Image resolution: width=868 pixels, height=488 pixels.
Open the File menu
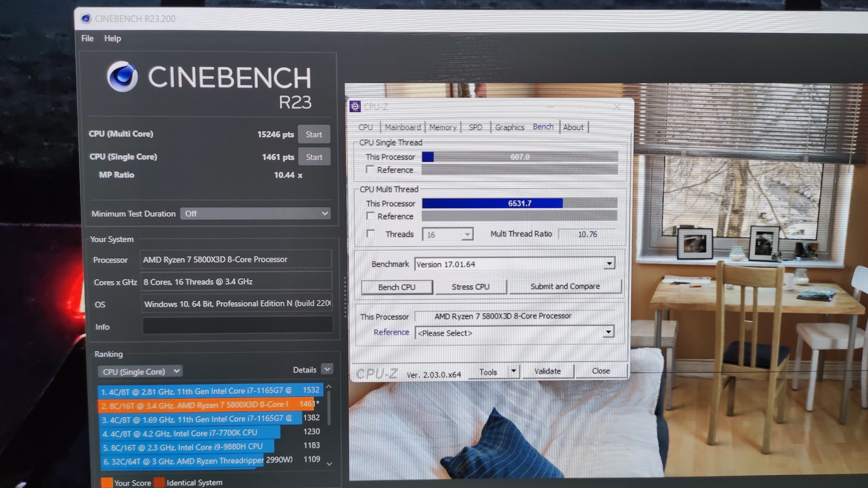pyautogui.click(x=88, y=38)
